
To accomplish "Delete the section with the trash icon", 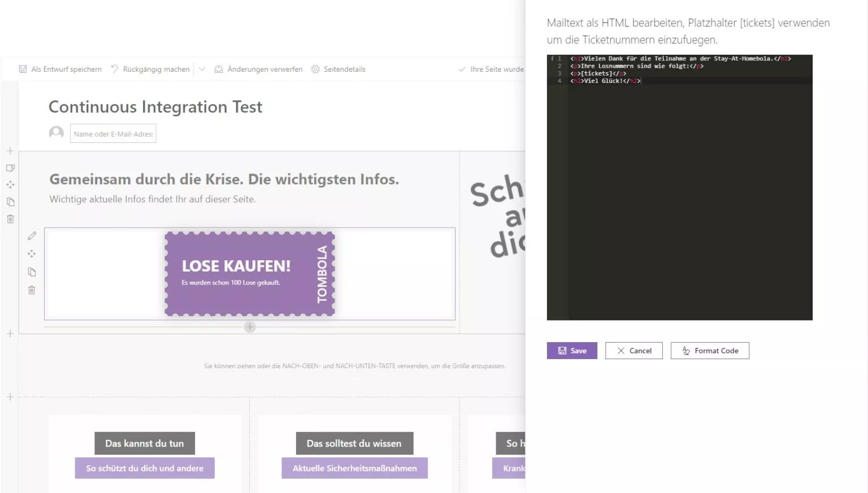I will point(10,219).
